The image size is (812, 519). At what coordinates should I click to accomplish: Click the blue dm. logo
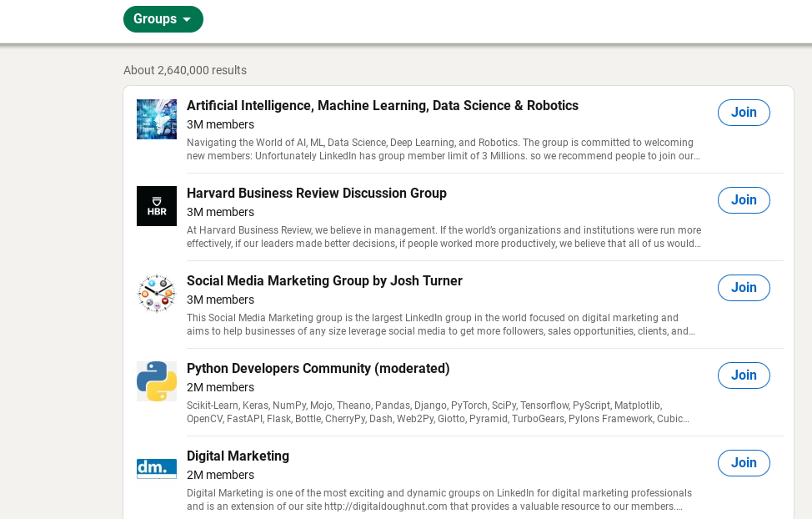pyautogui.click(x=157, y=469)
